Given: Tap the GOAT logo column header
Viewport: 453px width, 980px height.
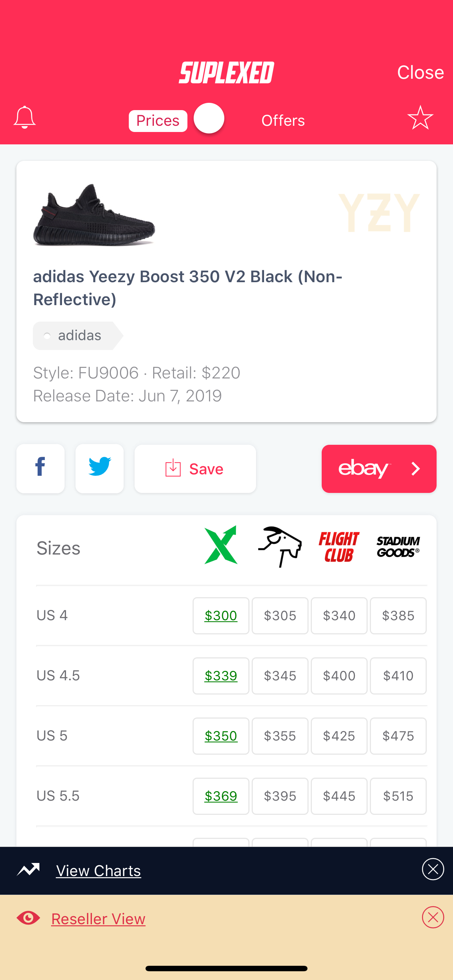Looking at the screenshot, I should click(x=280, y=547).
